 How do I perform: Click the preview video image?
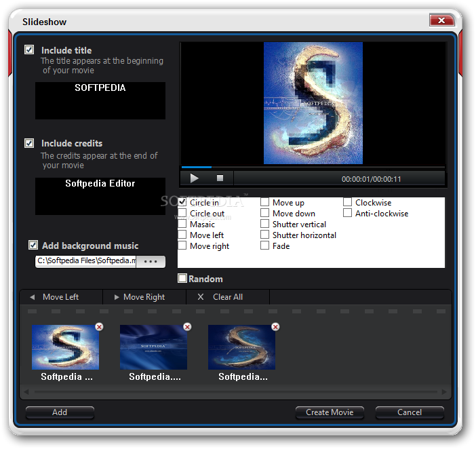[x=313, y=103]
